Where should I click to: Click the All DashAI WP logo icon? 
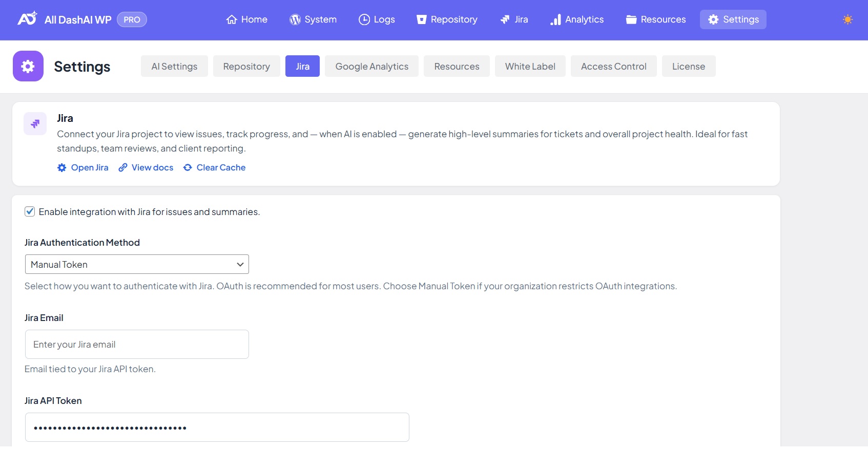point(27,19)
